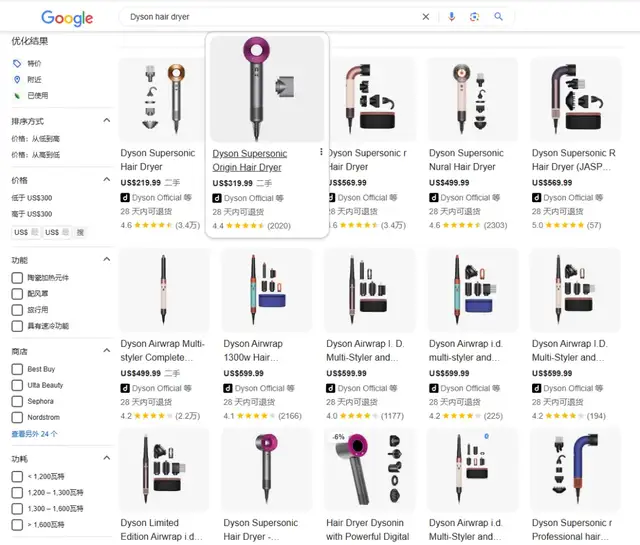The width and height of the screenshot is (640, 545).
Task: Check the 旅行用 checkbox
Action: (17, 310)
